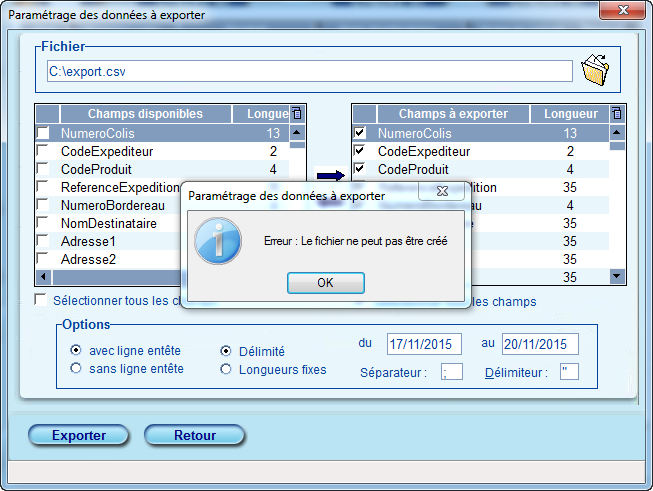Click the Exporter button
653x491 pixels.
tap(79, 435)
